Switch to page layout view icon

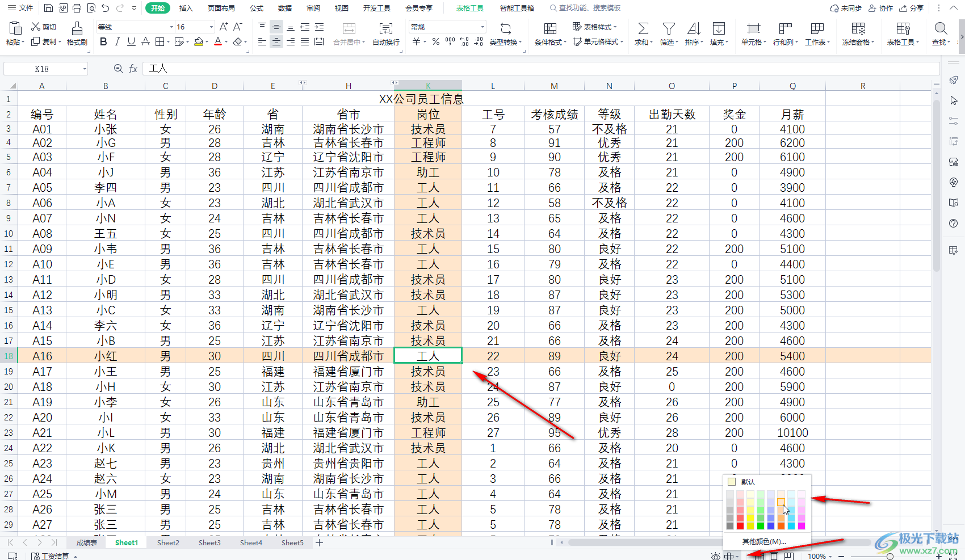774,556
